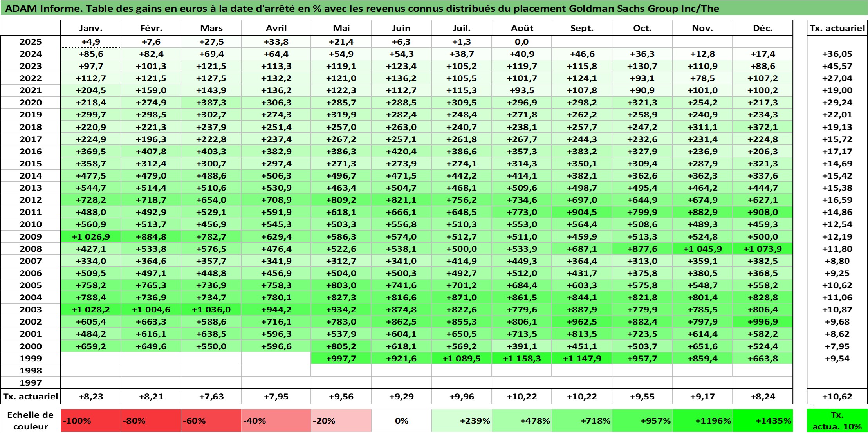
Task: Click the cell value '+1 026,9'
Action: pyautogui.click(x=91, y=236)
